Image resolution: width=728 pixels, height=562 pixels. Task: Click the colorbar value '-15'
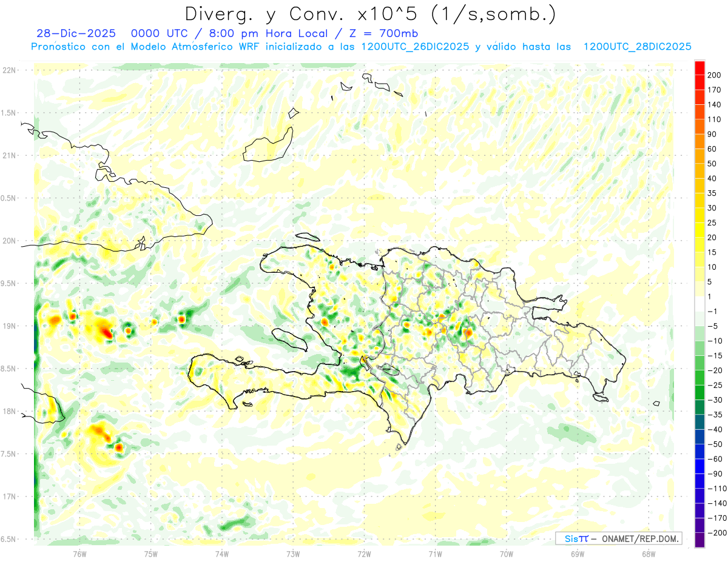click(x=715, y=356)
